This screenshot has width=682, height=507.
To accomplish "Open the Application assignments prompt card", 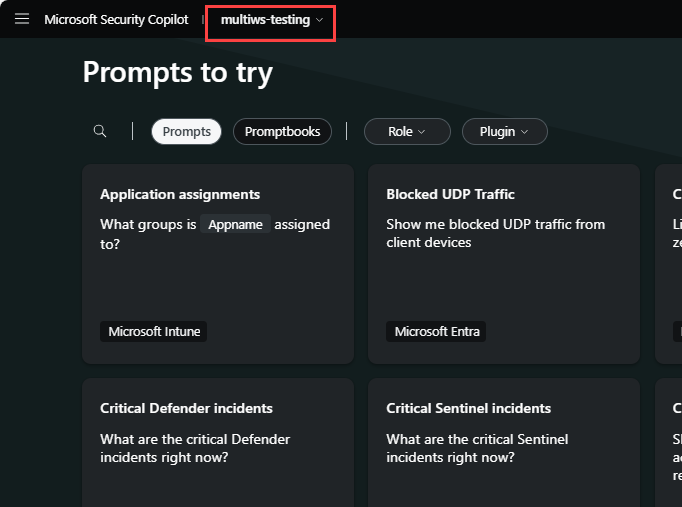I will point(218,264).
